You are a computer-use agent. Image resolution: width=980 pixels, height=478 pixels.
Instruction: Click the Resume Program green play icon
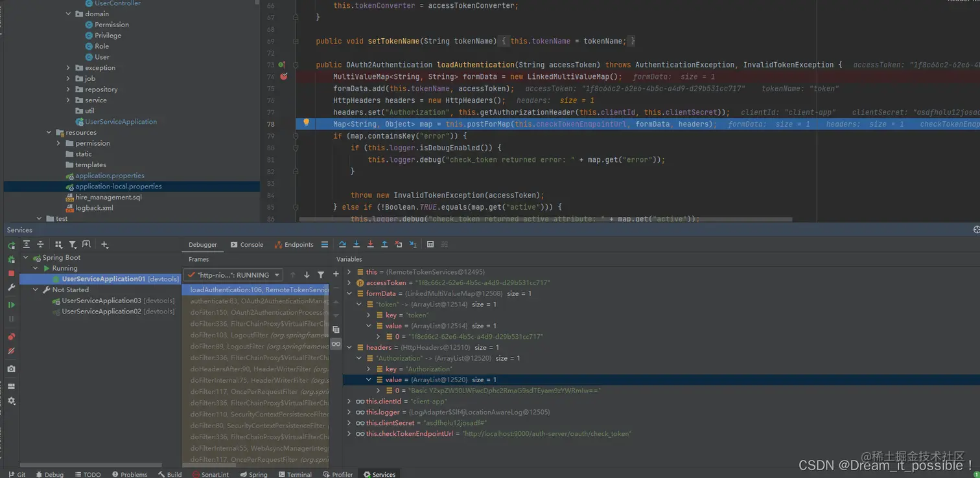click(x=11, y=304)
